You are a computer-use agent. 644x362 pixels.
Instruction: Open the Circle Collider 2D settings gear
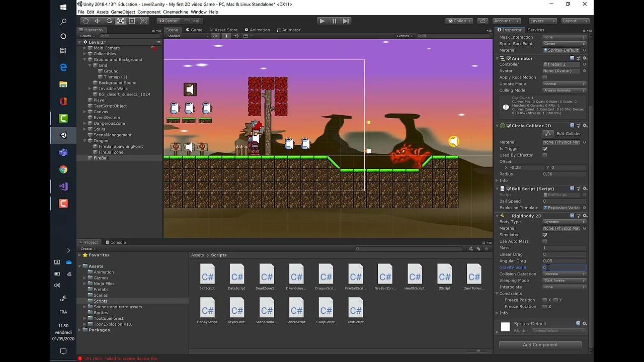pos(585,126)
